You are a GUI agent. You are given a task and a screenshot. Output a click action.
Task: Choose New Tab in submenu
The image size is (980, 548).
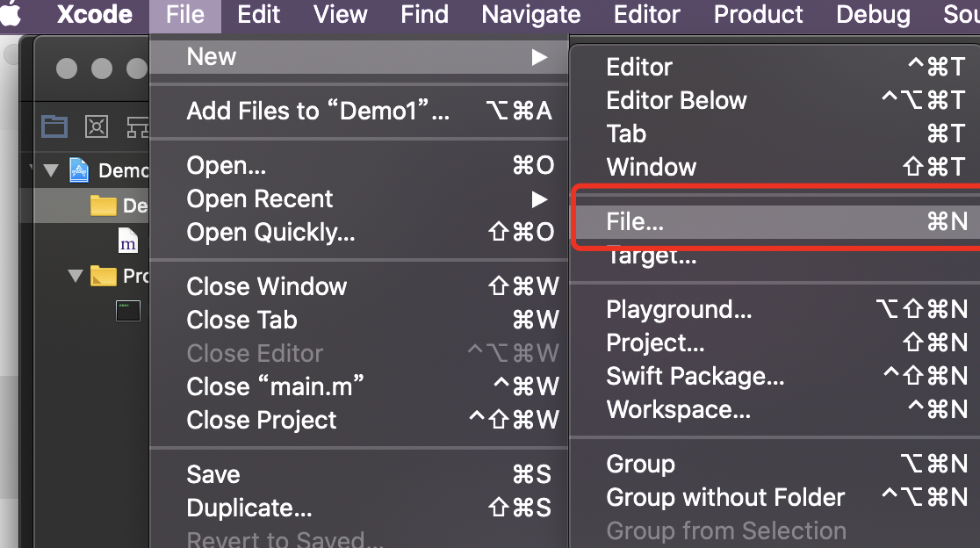tap(775, 133)
